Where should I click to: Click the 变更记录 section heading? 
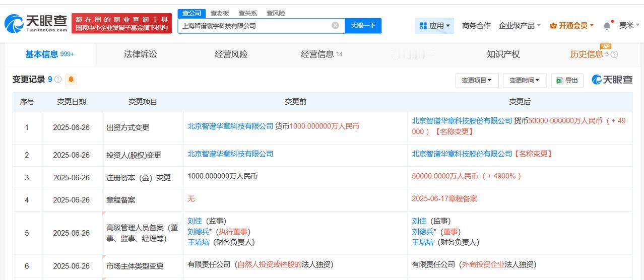pos(29,80)
